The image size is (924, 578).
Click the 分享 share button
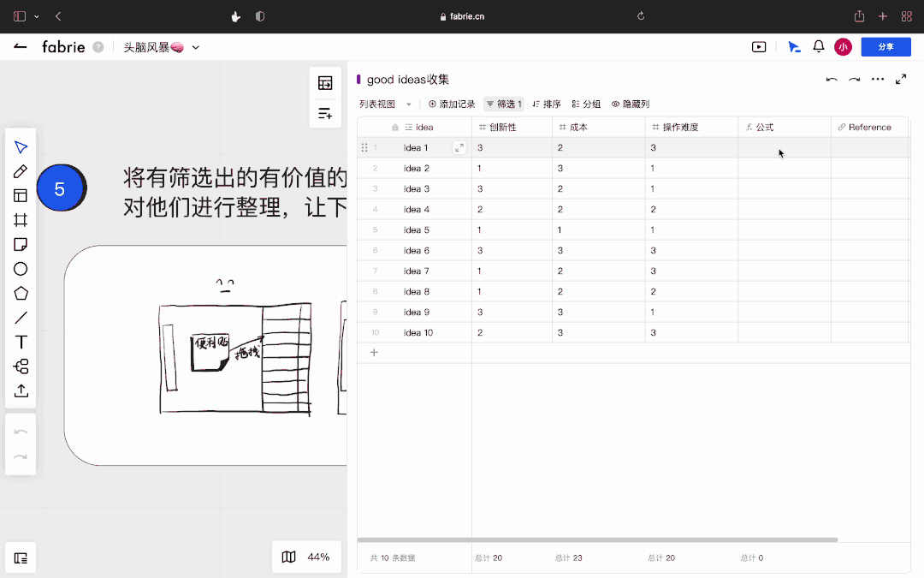[x=885, y=46]
